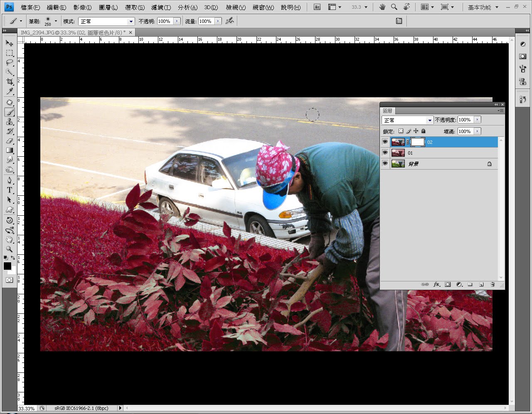Toggle Quick Mask mode
Image resolution: width=532 pixels, height=414 pixels.
tap(9, 280)
